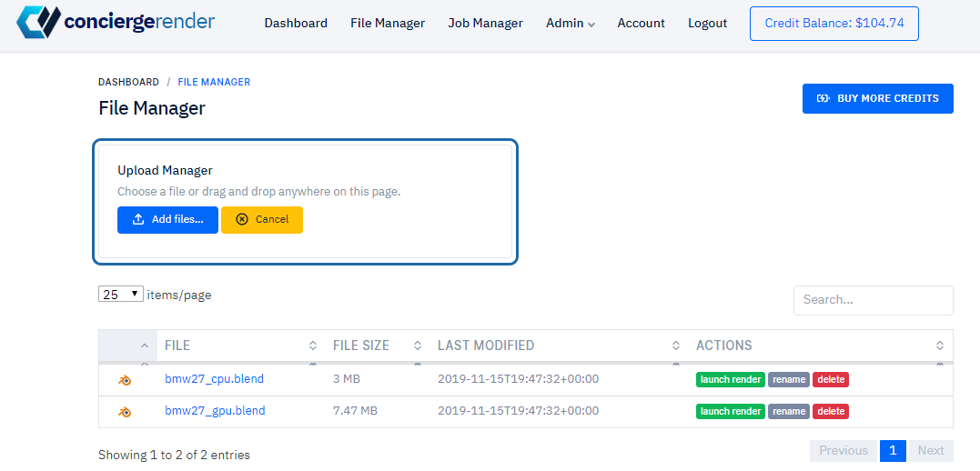Image resolution: width=980 pixels, height=471 pixels.
Task: Go to Dashboard in navigation
Action: pos(296,23)
